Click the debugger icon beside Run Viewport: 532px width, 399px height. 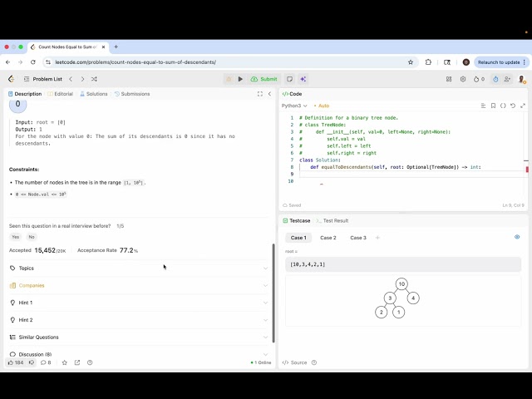229,79
